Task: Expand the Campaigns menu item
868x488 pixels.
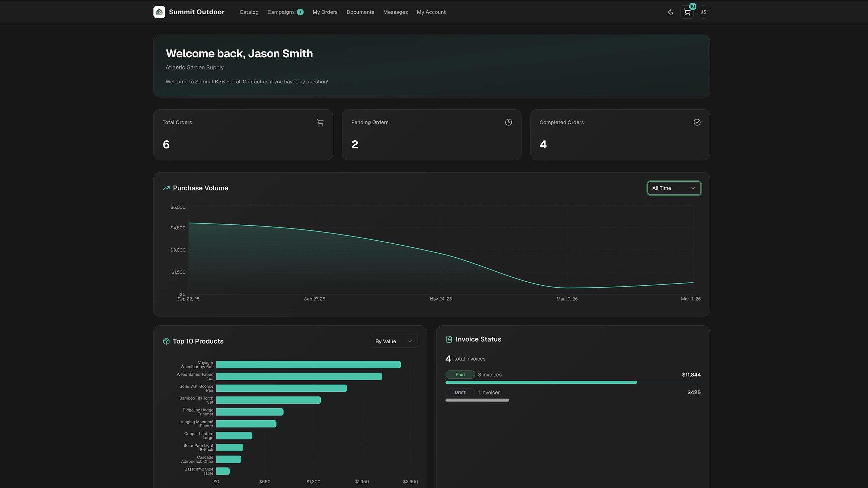Action: [x=285, y=12]
